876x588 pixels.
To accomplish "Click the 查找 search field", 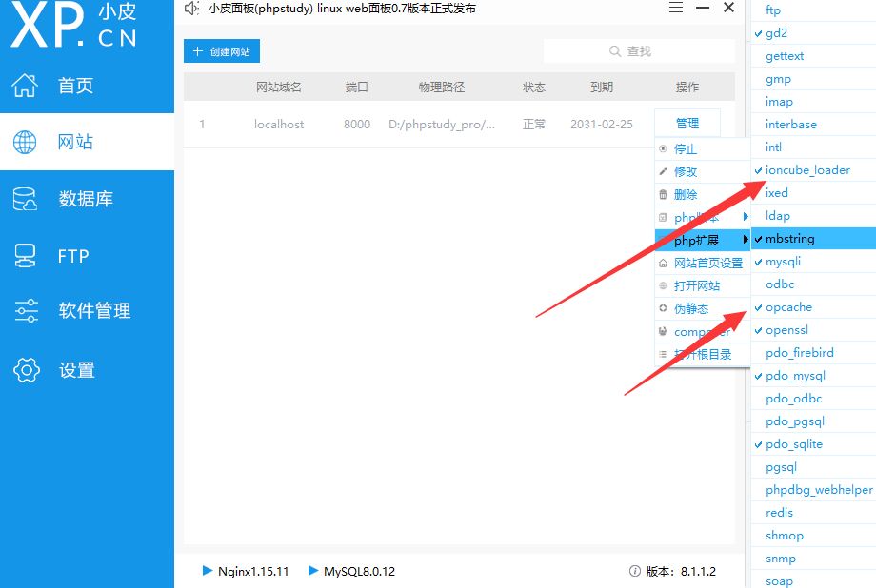I will tap(639, 51).
